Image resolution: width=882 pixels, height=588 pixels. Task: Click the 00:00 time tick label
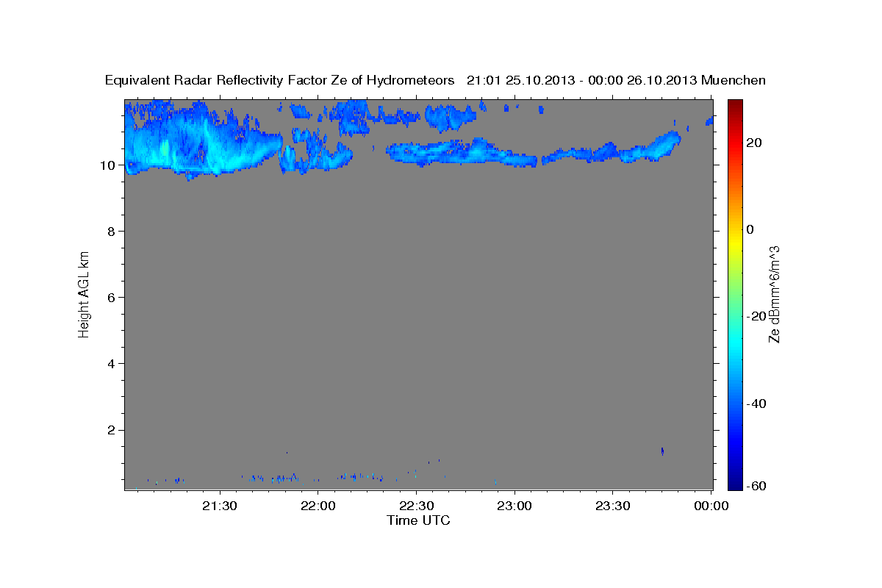(x=711, y=506)
